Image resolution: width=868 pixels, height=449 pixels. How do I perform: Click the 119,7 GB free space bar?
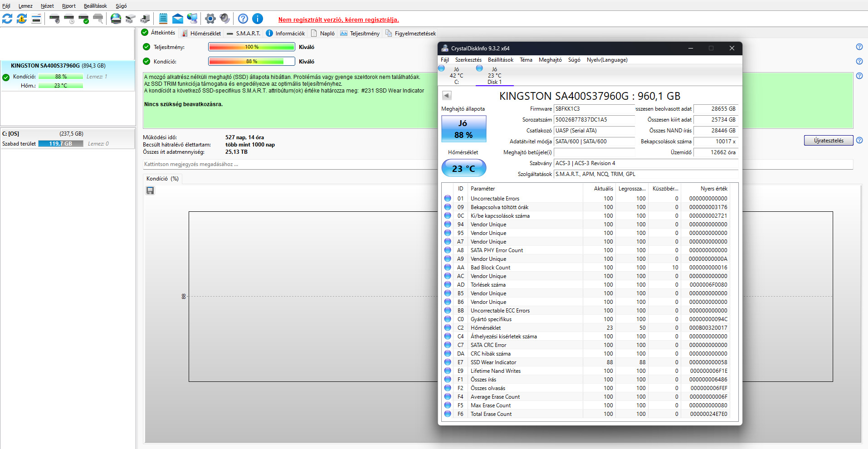[61, 144]
